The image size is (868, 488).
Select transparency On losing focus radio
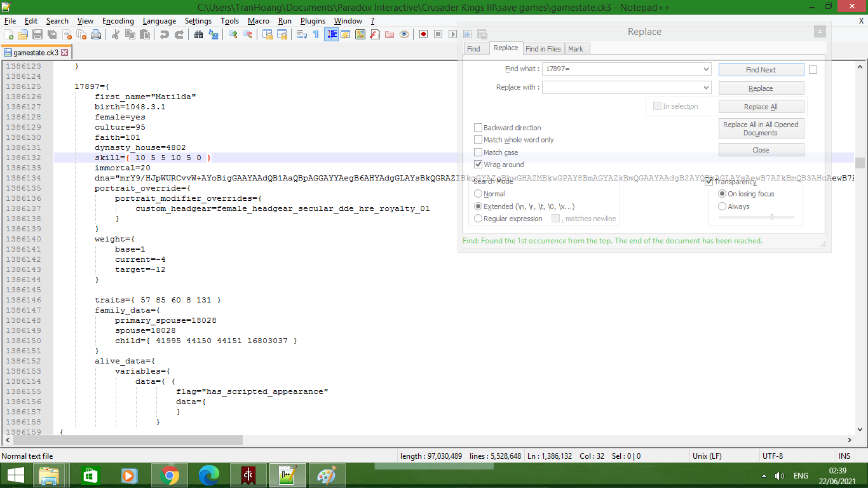pos(722,194)
